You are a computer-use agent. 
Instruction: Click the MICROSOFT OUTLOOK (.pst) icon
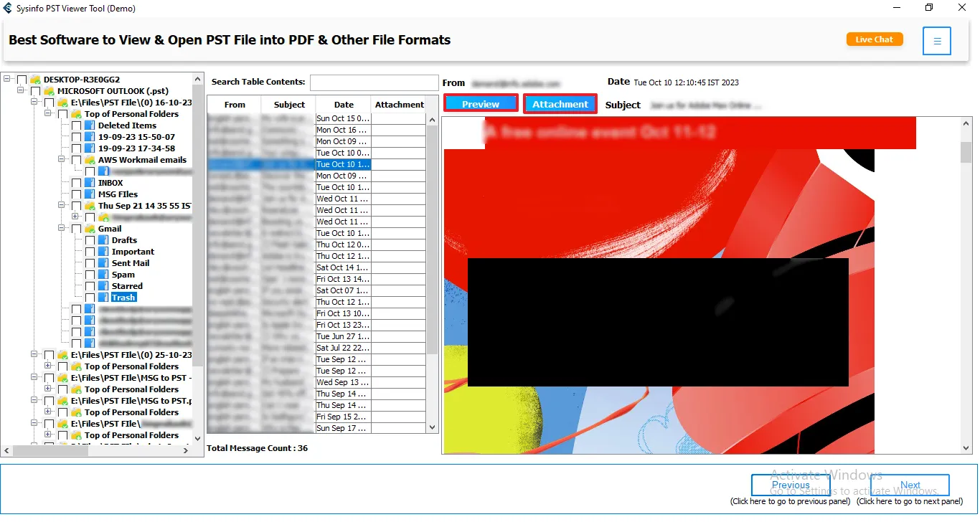(49, 91)
